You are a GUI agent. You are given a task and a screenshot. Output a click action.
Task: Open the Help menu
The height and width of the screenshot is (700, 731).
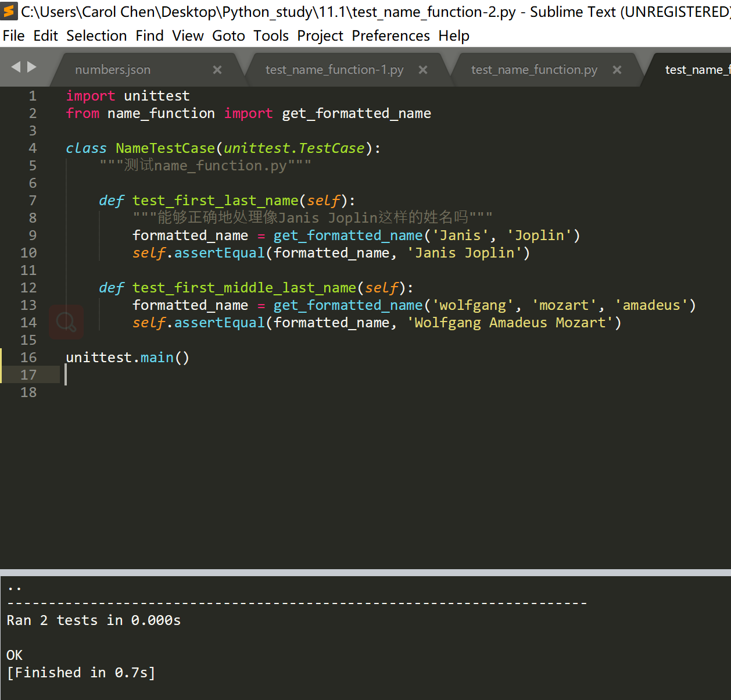pyautogui.click(x=454, y=36)
